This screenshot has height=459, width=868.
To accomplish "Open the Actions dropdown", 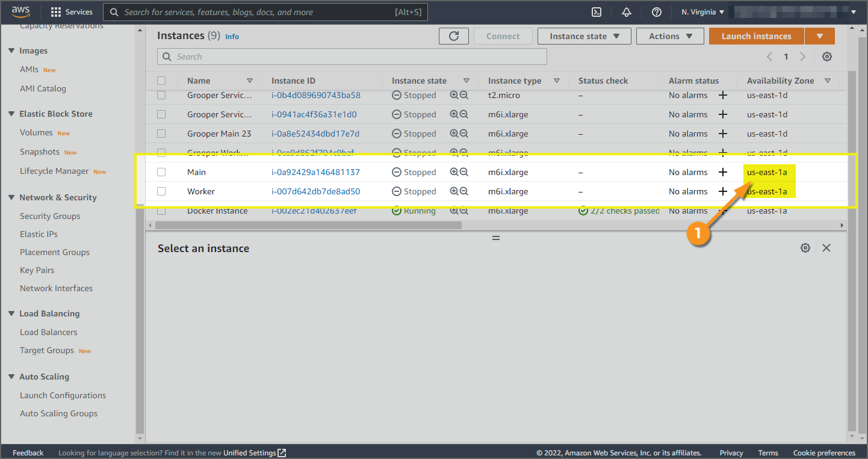I will pyautogui.click(x=670, y=36).
